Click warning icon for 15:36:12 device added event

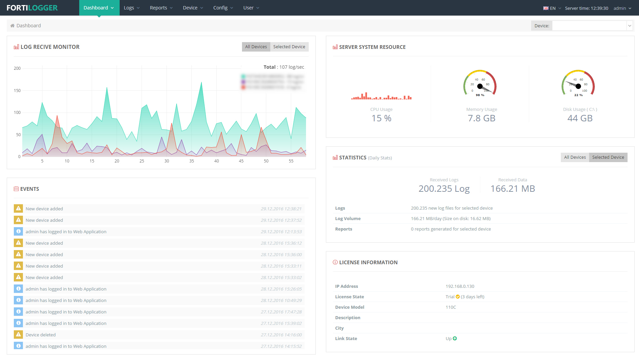tap(18, 243)
